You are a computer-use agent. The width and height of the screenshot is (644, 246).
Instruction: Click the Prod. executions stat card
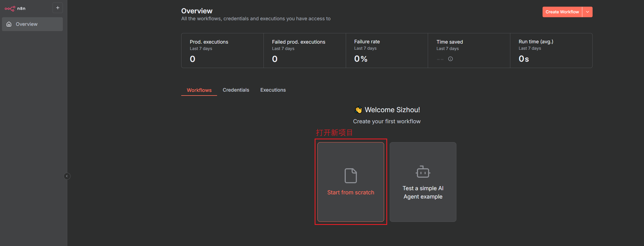(222, 51)
